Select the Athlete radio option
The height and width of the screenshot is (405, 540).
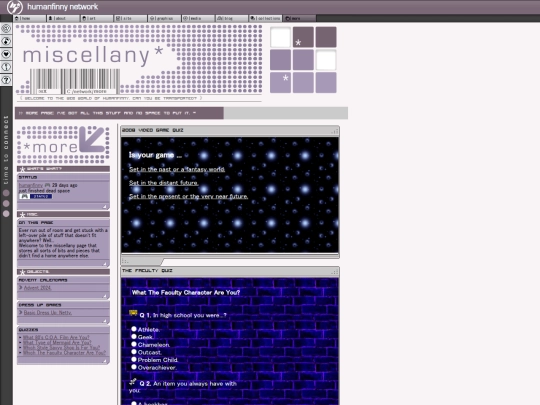point(134,329)
